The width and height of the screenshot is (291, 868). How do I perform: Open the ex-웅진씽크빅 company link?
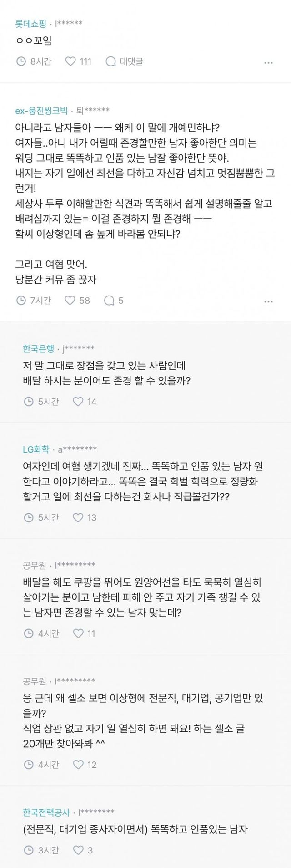[x=41, y=110]
